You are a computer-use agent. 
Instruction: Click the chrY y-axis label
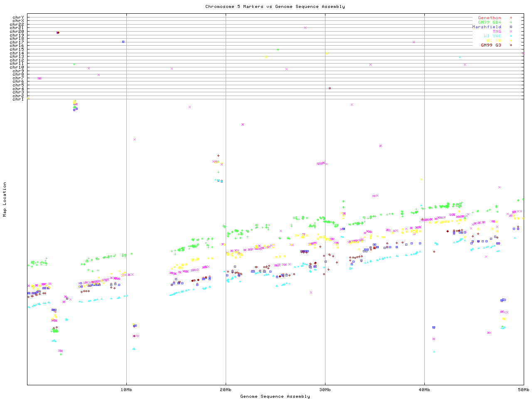click(x=18, y=17)
